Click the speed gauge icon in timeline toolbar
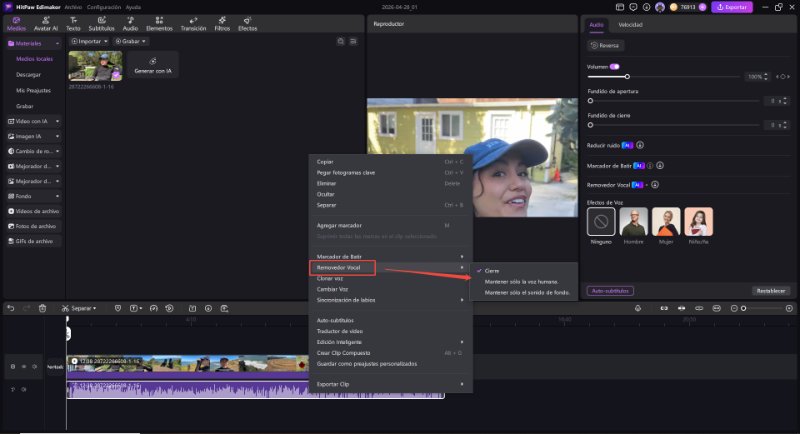Screen dimensions: 800x434 click(x=154, y=308)
